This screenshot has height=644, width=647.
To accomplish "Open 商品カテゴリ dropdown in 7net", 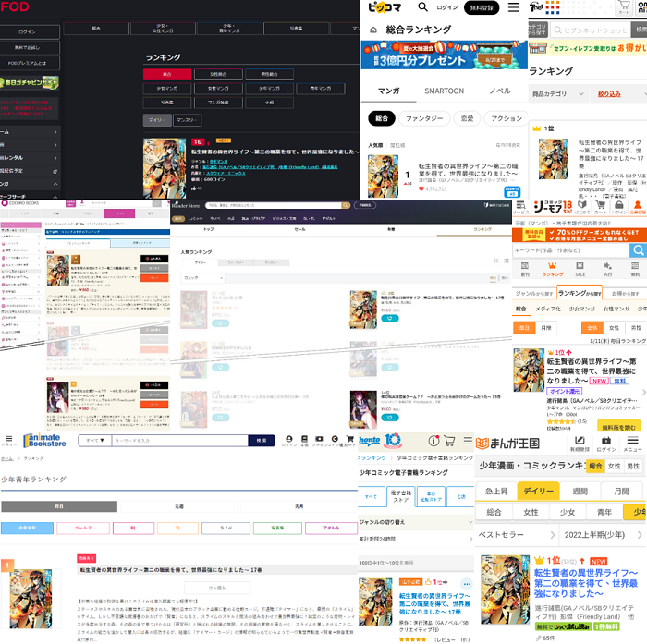I will [x=558, y=94].
